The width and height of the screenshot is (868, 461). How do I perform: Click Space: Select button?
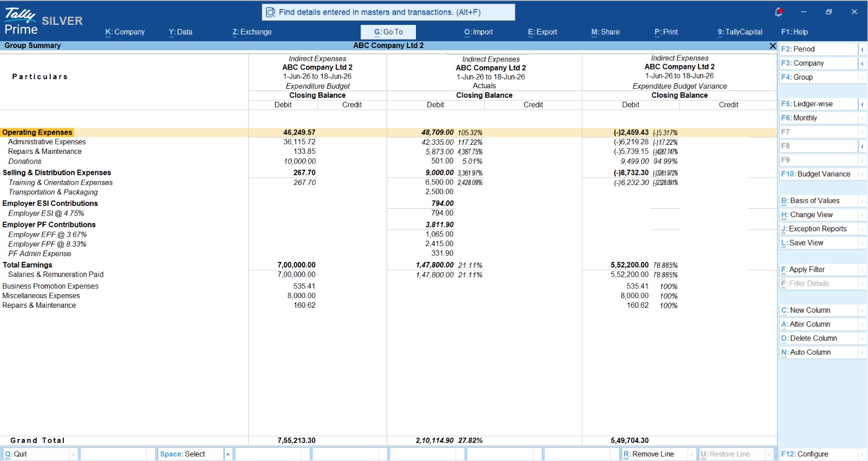pyautogui.click(x=190, y=454)
